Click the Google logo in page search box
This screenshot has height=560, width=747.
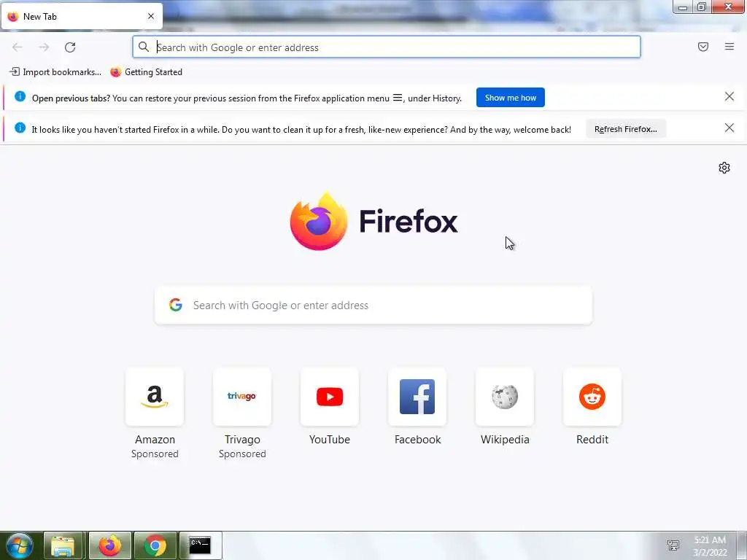coord(176,305)
